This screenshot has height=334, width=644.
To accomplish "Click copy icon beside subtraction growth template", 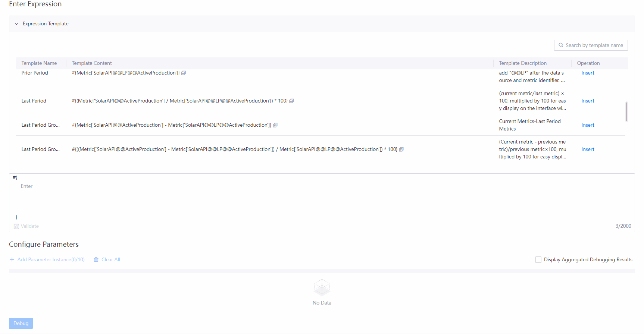I will tap(275, 125).
